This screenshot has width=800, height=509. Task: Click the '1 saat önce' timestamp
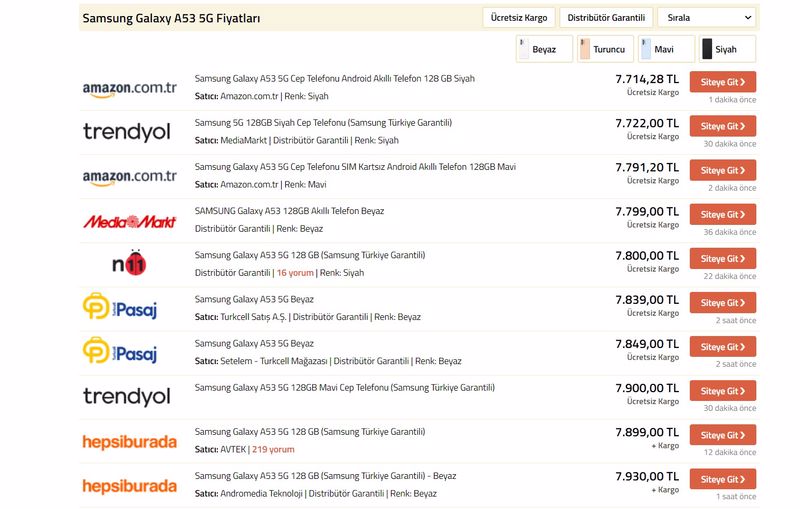736,497
